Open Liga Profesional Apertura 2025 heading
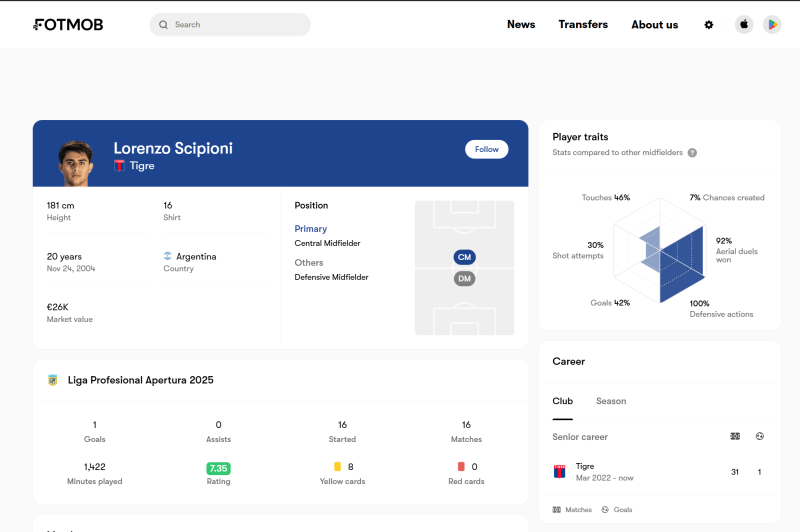Image resolution: width=800 pixels, height=532 pixels. click(x=140, y=380)
